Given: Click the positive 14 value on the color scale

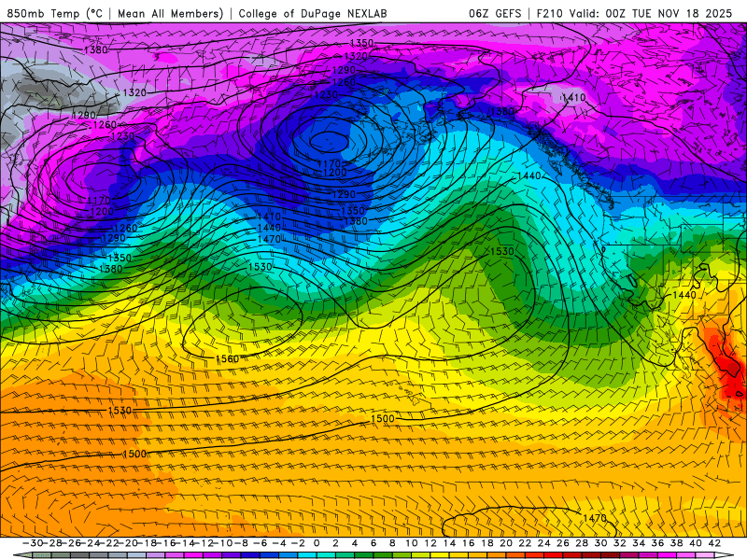Looking at the screenshot, I should [449, 543].
